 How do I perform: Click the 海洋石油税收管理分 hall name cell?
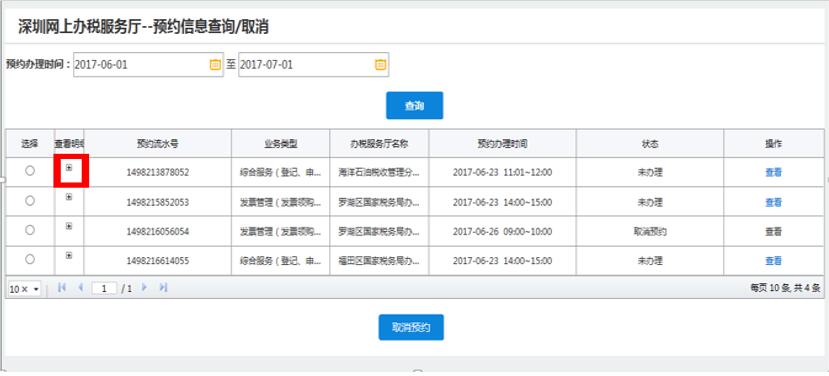[x=380, y=172]
